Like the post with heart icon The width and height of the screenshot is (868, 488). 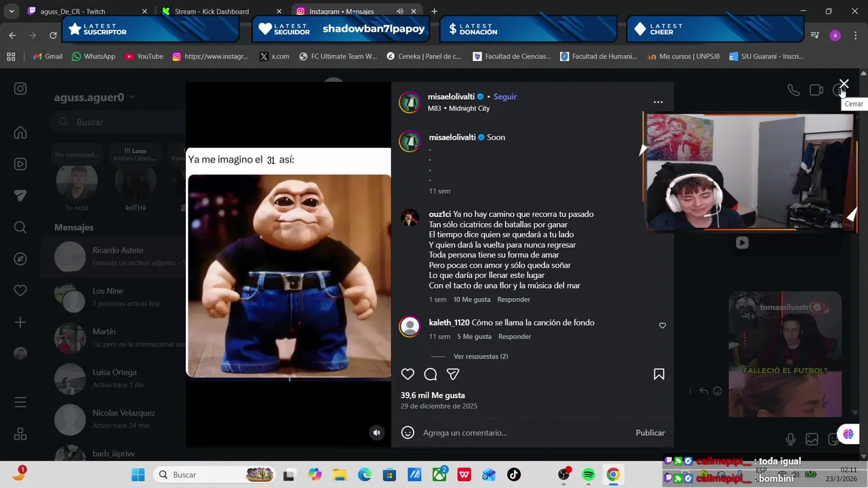[x=408, y=374]
